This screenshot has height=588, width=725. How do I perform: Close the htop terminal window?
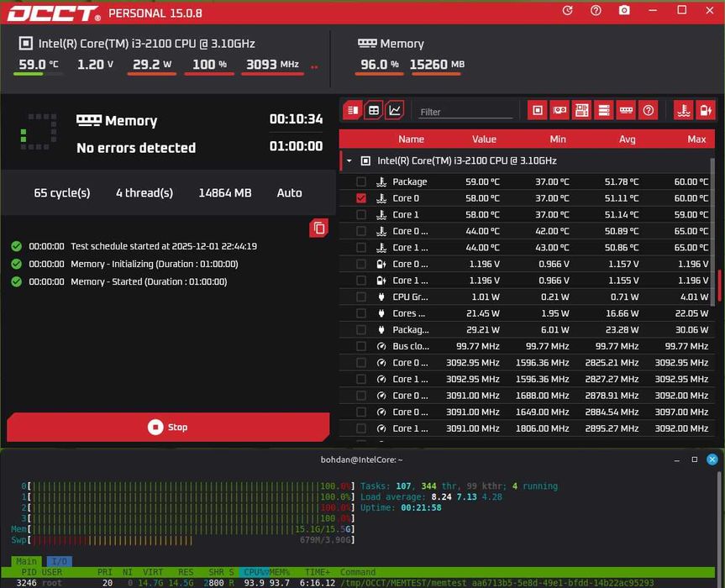(712, 459)
